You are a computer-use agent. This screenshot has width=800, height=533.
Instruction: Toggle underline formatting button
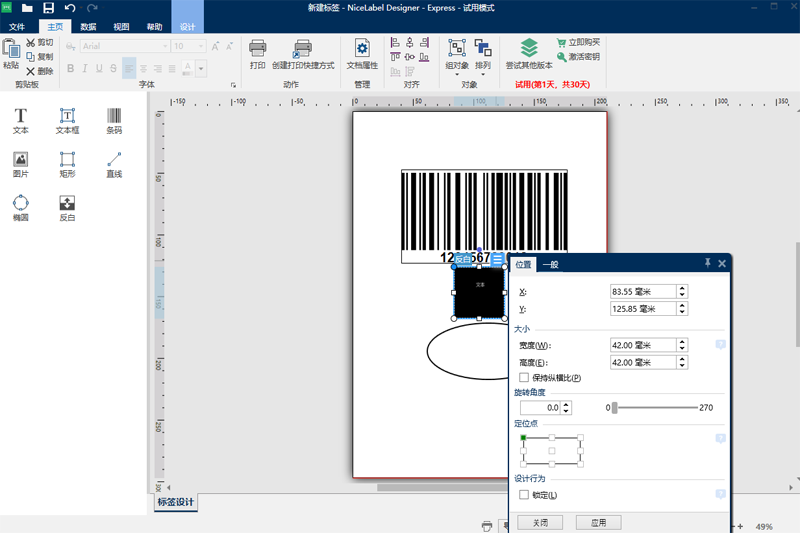pos(99,68)
